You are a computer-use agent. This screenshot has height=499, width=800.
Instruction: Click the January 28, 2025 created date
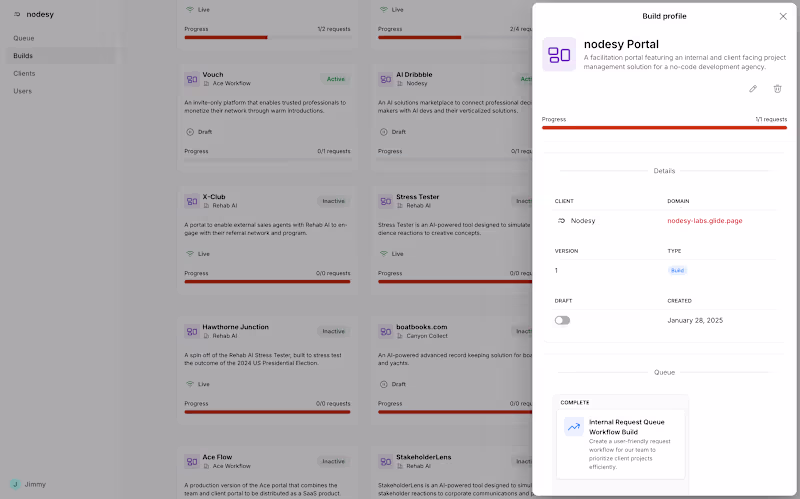pyautogui.click(x=695, y=320)
